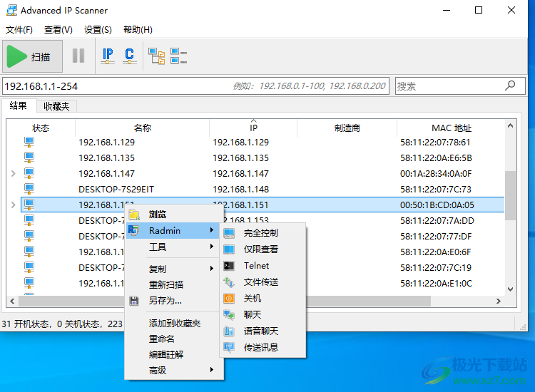
Task: Click the computer icon for DESKTOP-7S29EIT
Action: click(29, 189)
